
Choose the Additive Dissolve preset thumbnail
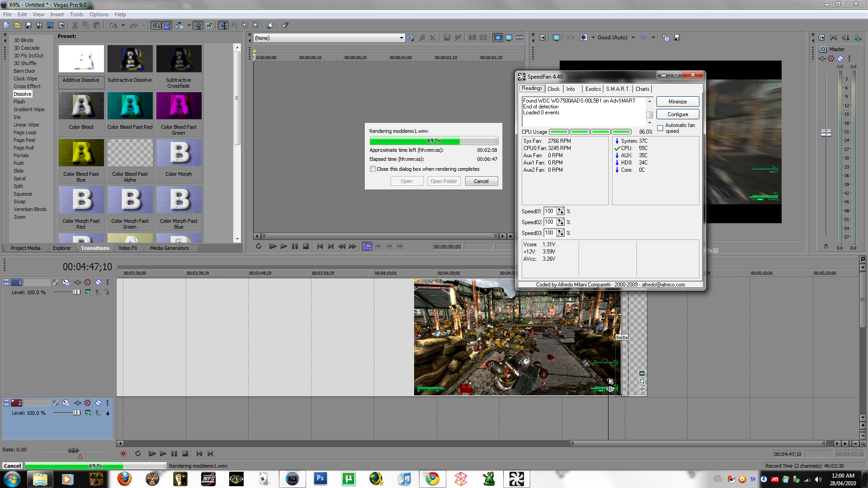(x=81, y=59)
